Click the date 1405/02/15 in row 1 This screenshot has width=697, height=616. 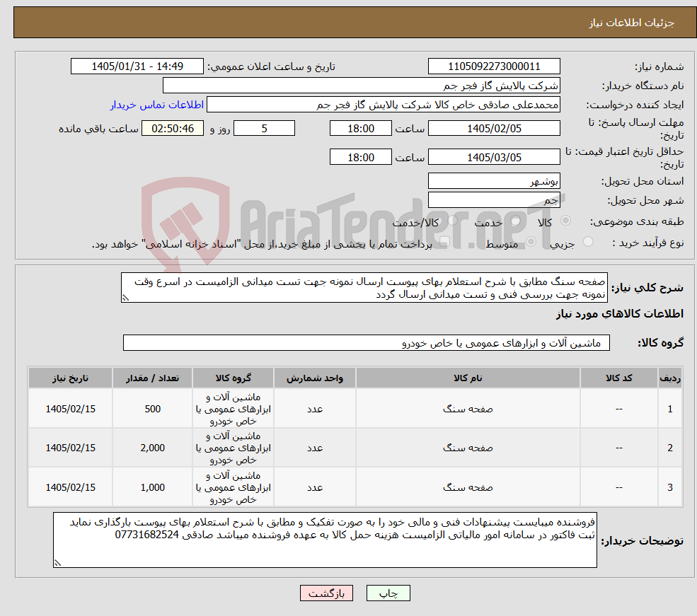click(70, 409)
